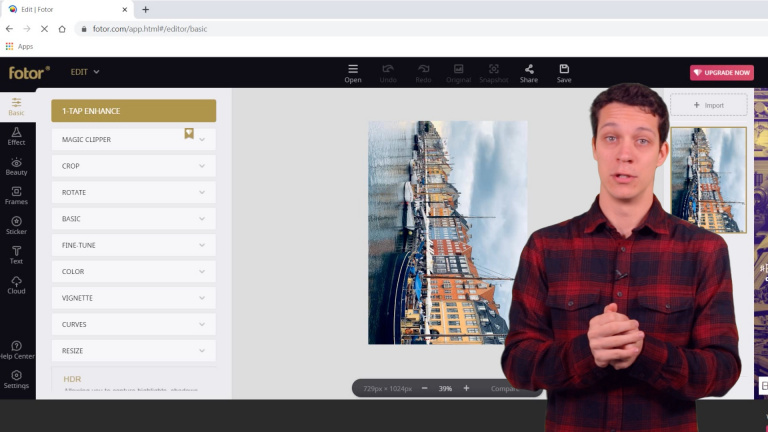Zoom out with the minus button
The height and width of the screenshot is (432, 768).
pyautogui.click(x=424, y=388)
